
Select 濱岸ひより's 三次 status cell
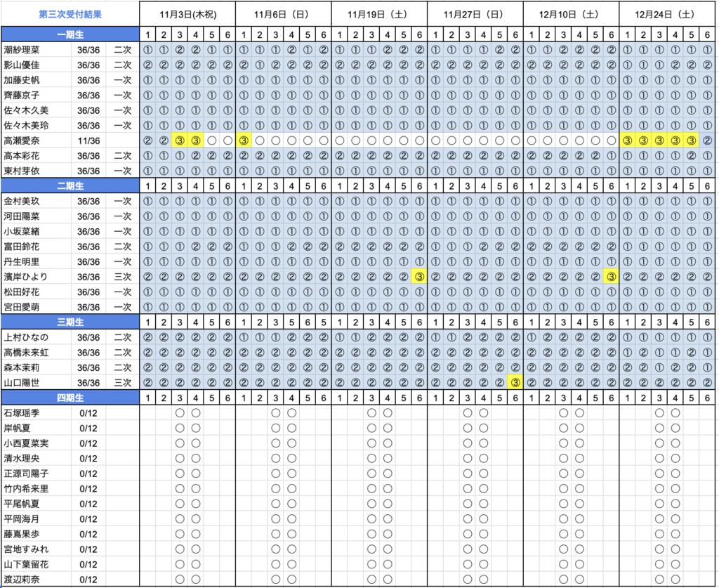(x=123, y=277)
